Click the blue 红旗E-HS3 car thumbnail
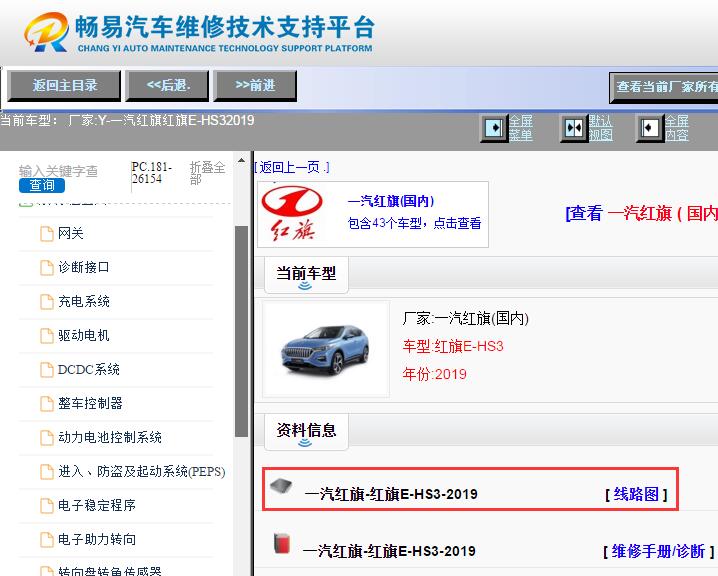Viewport: 718px width, 576px height. click(x=326, y=349)
